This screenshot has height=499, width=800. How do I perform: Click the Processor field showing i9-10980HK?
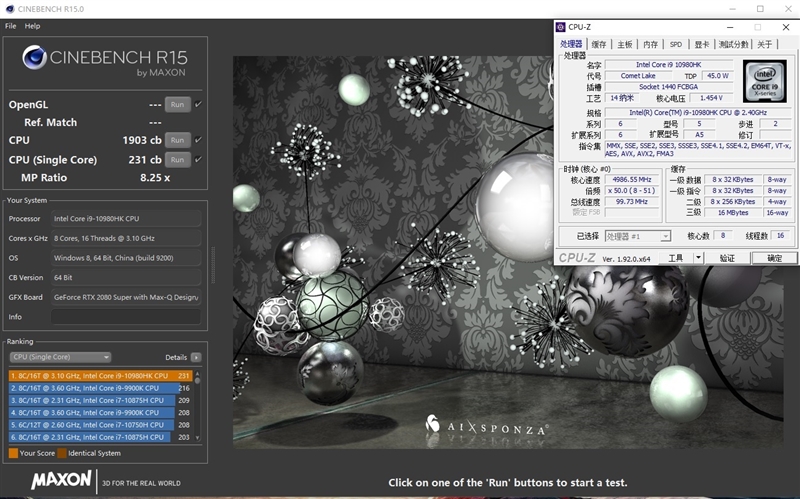tap(126, 218)
